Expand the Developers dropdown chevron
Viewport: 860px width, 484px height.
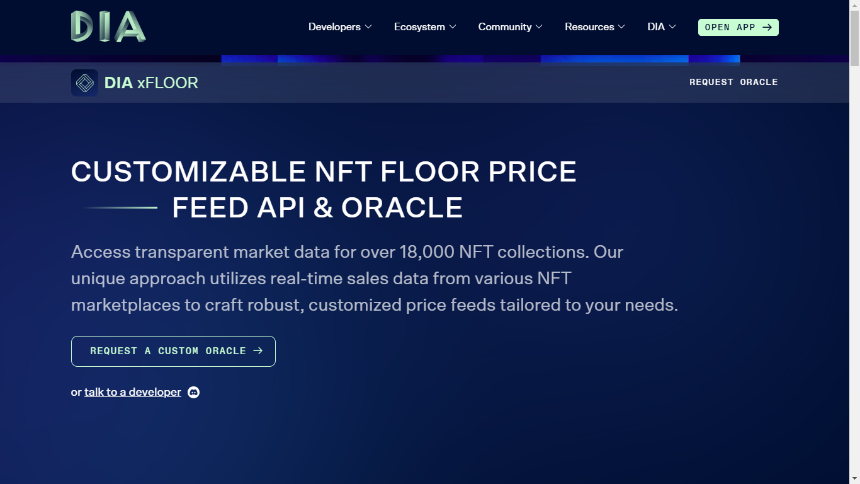368,27
